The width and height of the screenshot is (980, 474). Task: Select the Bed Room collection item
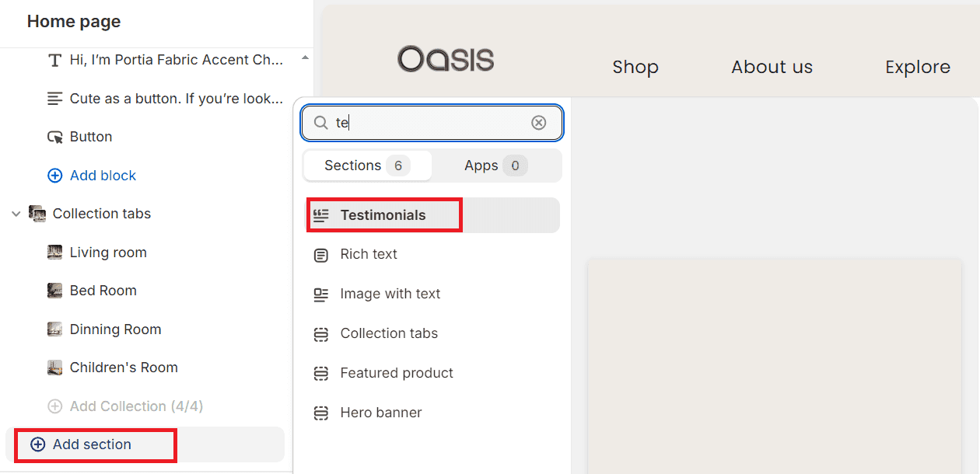click(103, 291)
